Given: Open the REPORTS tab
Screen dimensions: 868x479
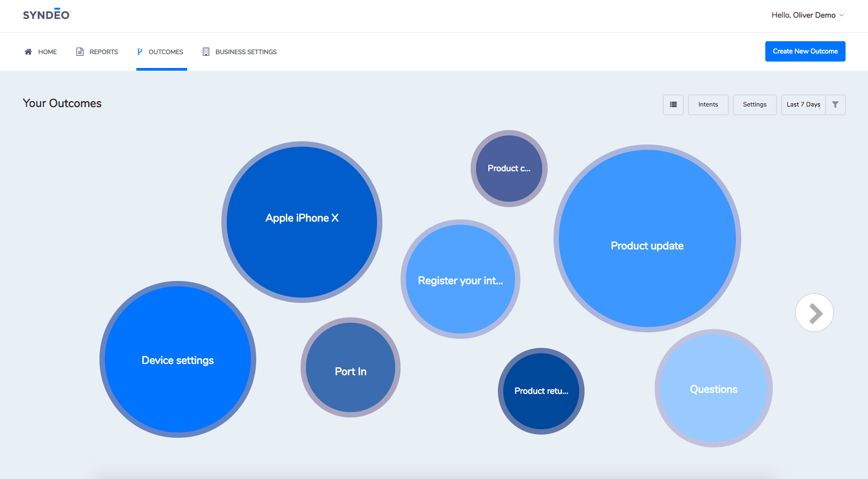Looking at the screenshot, I should point(97,52).
